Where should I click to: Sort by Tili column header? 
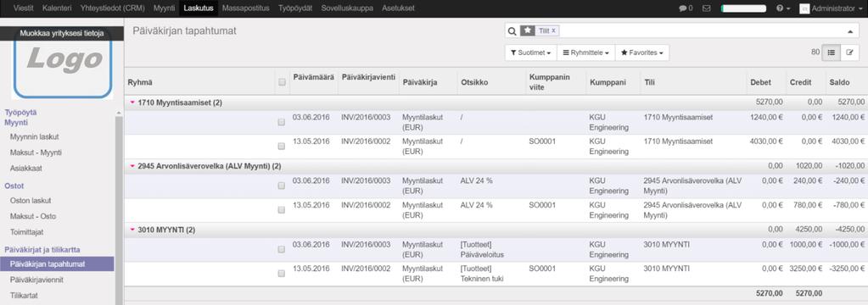tap(649, 82)
